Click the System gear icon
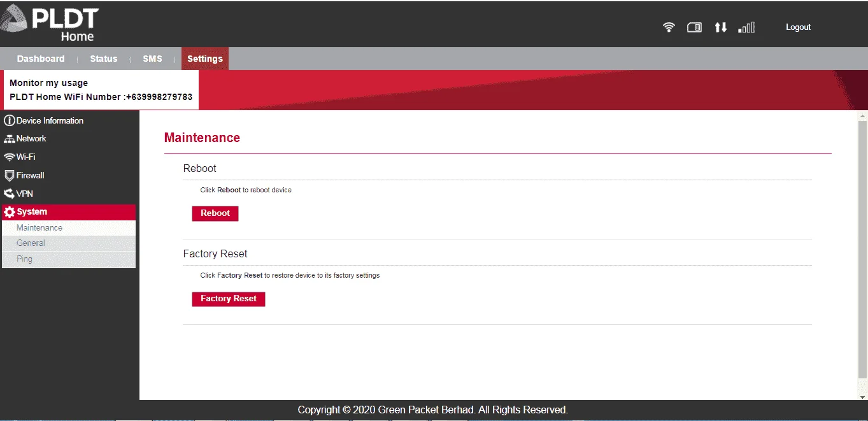The height and width of the screenshot is (421, 868). tap(9, 212)
